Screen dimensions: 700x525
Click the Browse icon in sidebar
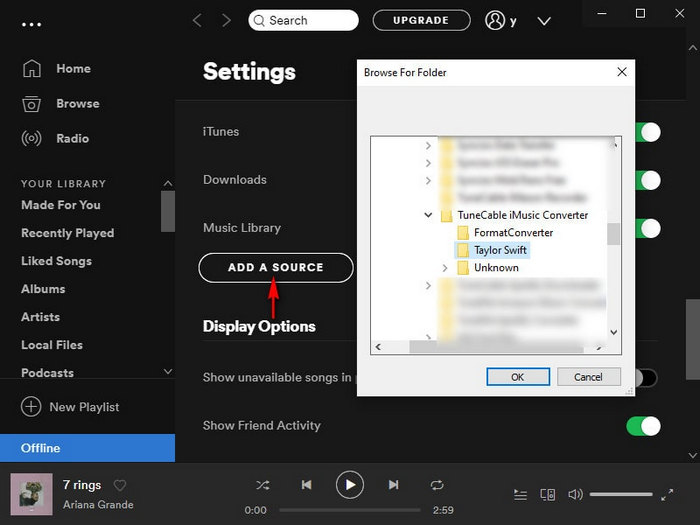31,104
